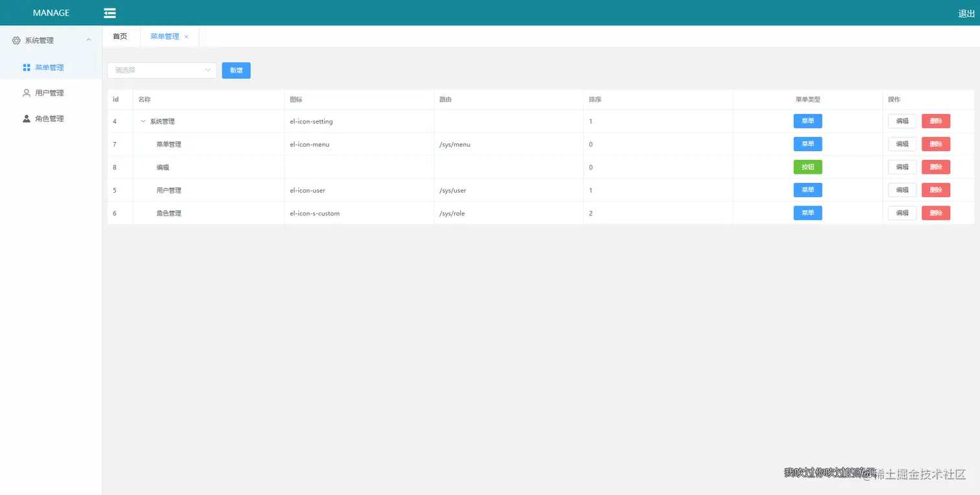Toggle the sidebar collapse icon
Screen dimensions: 980x495
pyautogui.click(x=110, y=13)
